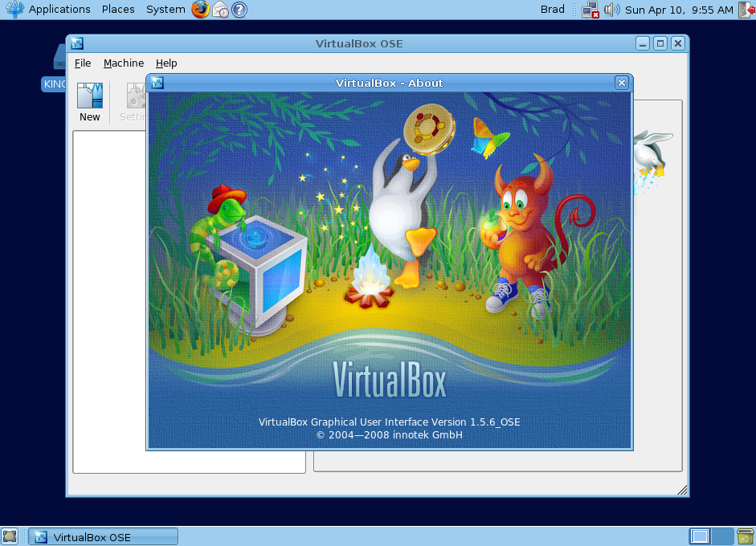The width and height of the screenshot is (756, 546).
Task: Click the Brad user name in panel
Action: point(552,9)
